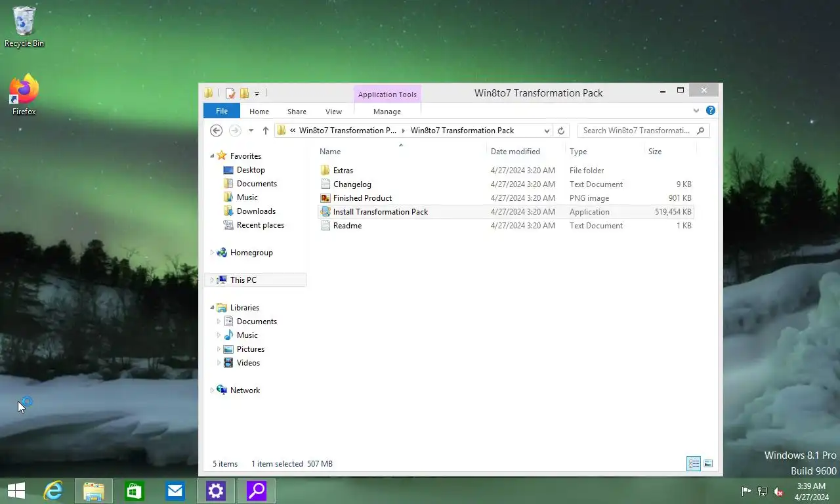Expand the Pictures library node
This screenshot has width=840, height=504.
pos(219,349)
